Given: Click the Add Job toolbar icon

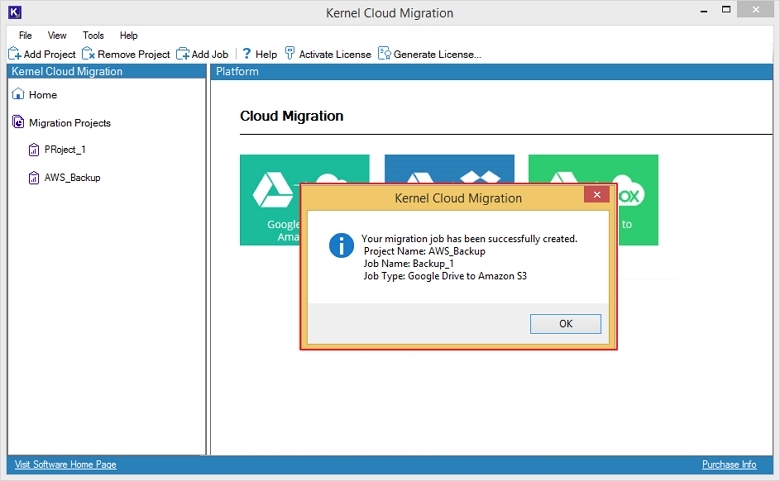Looking at the screenshot, I should point(183,54).
